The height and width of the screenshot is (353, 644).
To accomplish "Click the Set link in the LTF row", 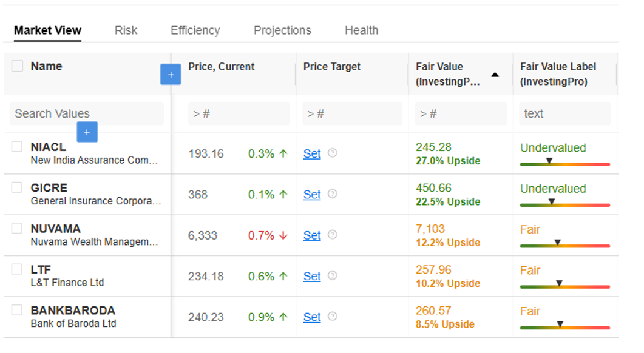I will click(x=312, y=277).
